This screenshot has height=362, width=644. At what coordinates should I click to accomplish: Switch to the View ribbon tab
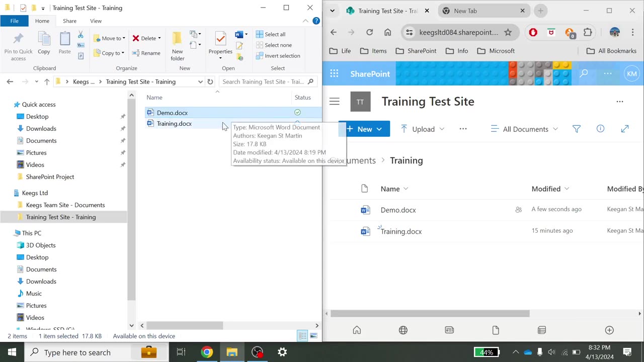click(96, 21)
